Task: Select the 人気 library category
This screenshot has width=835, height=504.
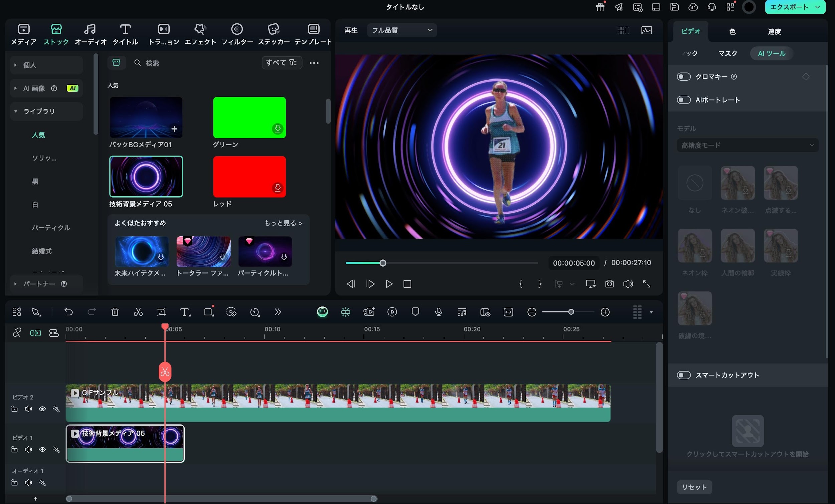Action: [x=38, y=135]
